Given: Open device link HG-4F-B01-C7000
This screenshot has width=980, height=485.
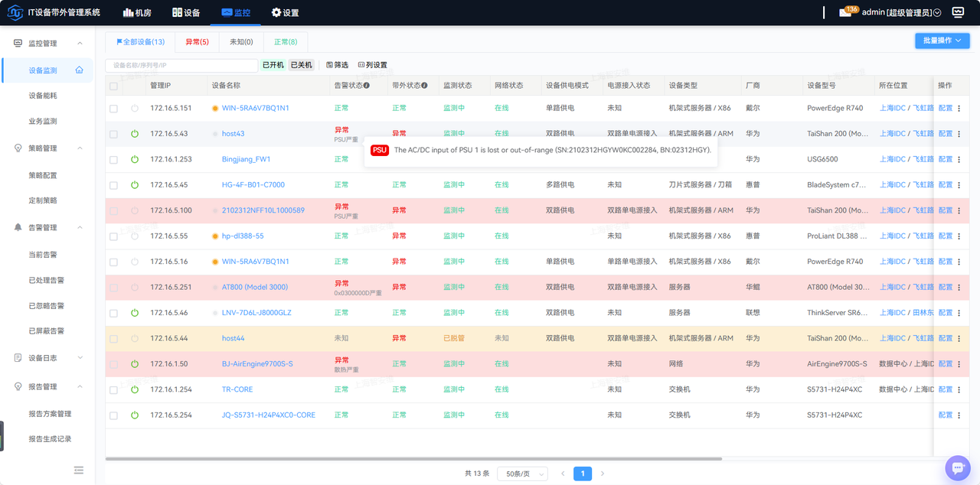Looking at the screenshot, I should click(x=253, y=185).
